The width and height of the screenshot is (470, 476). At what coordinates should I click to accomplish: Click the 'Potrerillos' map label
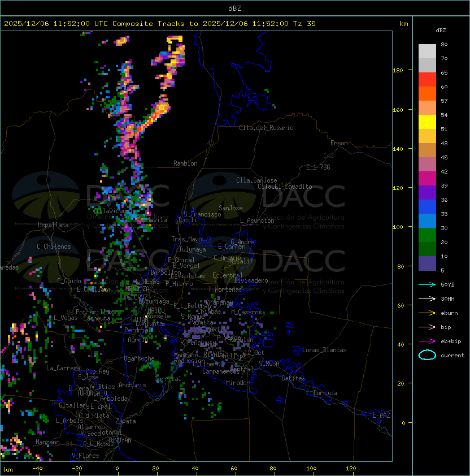(x=94, y=311)
